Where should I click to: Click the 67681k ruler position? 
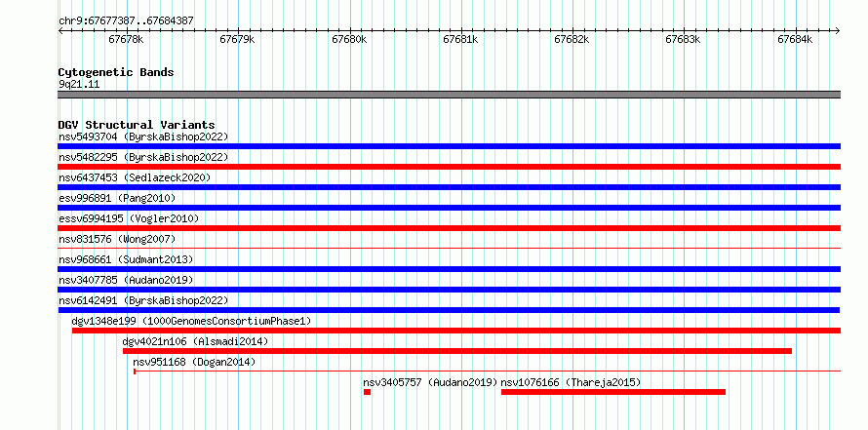461,39
